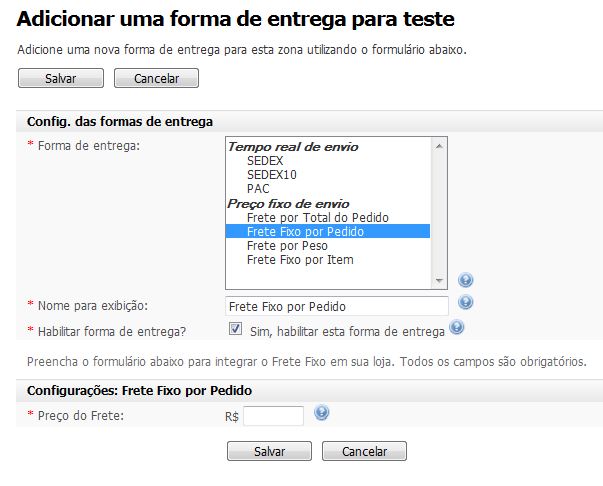Click the listbox scroll down arrow
Screen dimensions: 603x486
(x=439, y=280)
